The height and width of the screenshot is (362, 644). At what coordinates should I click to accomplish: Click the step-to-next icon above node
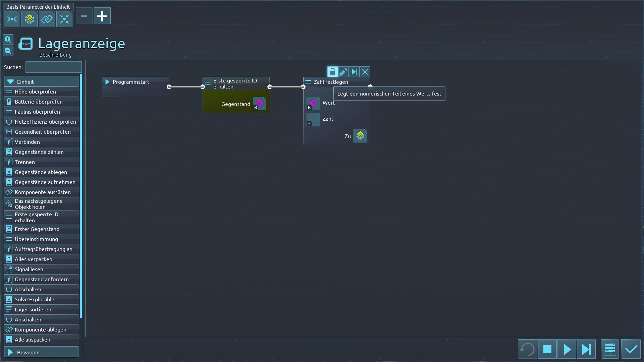pyautogui.click(x=354, y=72)
